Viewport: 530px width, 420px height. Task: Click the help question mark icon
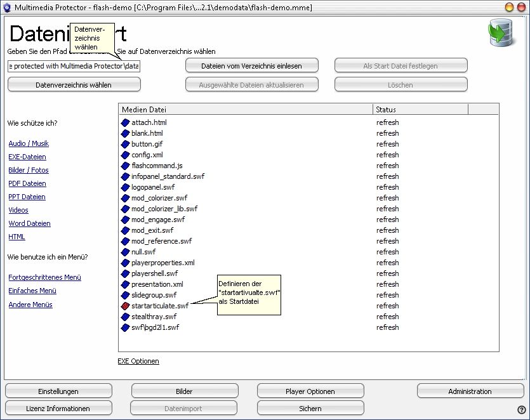point(521,410)
